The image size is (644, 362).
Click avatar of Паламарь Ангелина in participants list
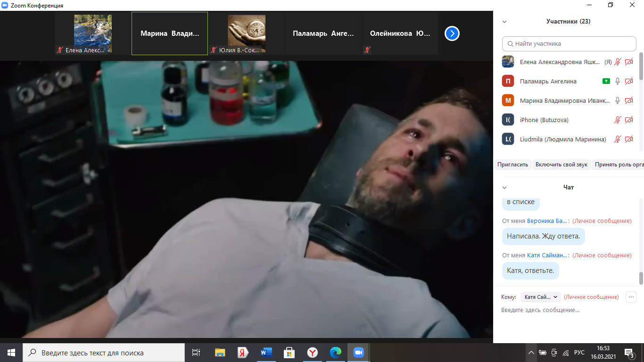[x=508, y=81]
